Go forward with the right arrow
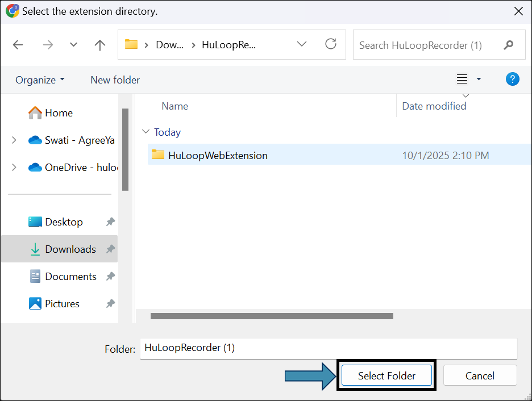This screenshot has height=401, width=532. point(48,45)
